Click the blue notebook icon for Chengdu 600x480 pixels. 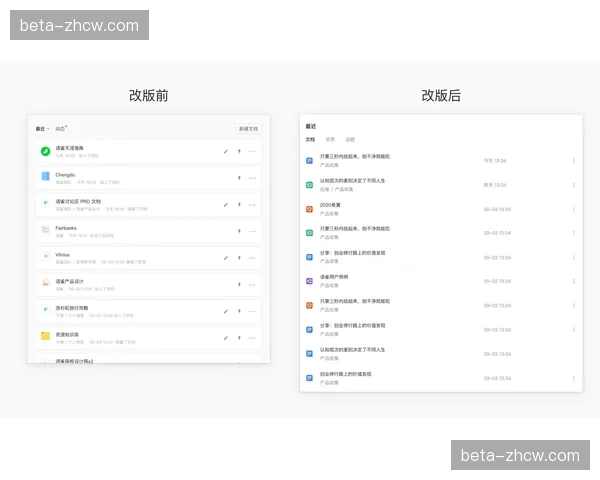tap(46, 176)
